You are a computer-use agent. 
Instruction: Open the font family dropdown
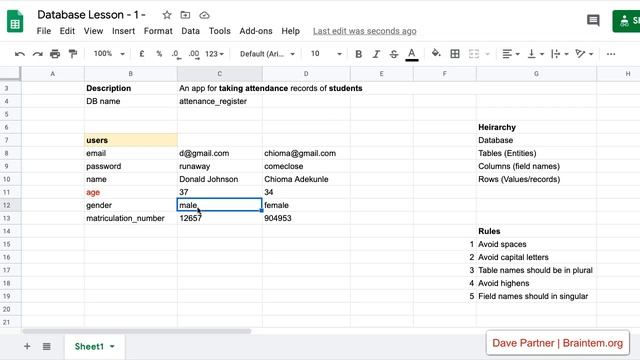267,54
